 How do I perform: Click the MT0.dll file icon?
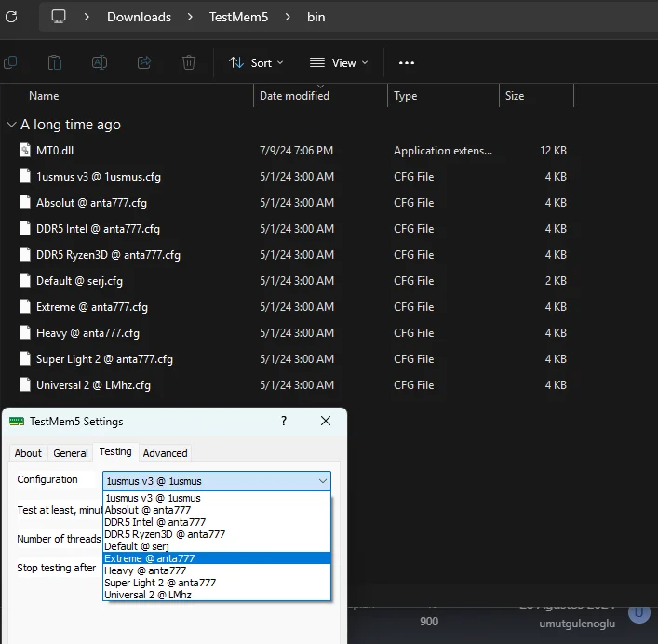(x=25, y=151)
